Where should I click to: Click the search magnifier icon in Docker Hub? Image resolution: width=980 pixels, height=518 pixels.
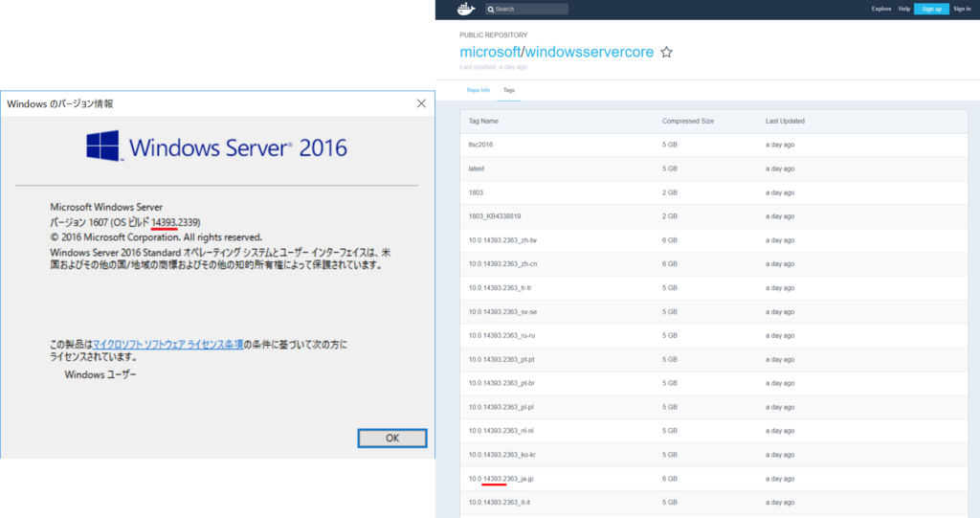click(x=491, y=10)
